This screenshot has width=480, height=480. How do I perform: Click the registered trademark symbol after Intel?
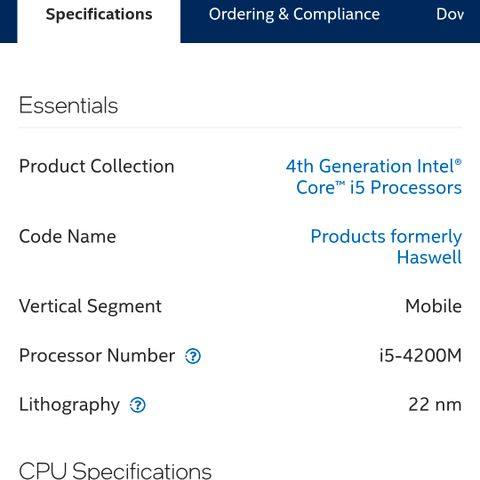tap(458, 162)
